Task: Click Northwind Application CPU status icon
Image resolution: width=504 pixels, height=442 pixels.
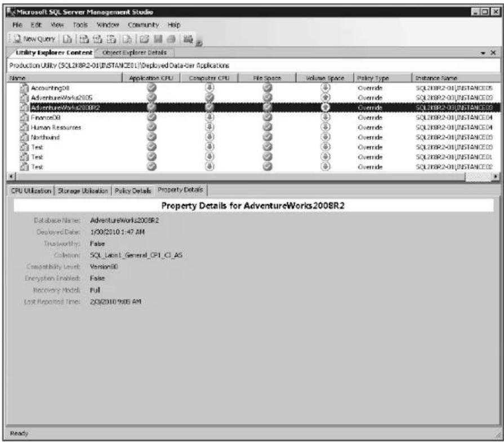Action: [151, 137]
